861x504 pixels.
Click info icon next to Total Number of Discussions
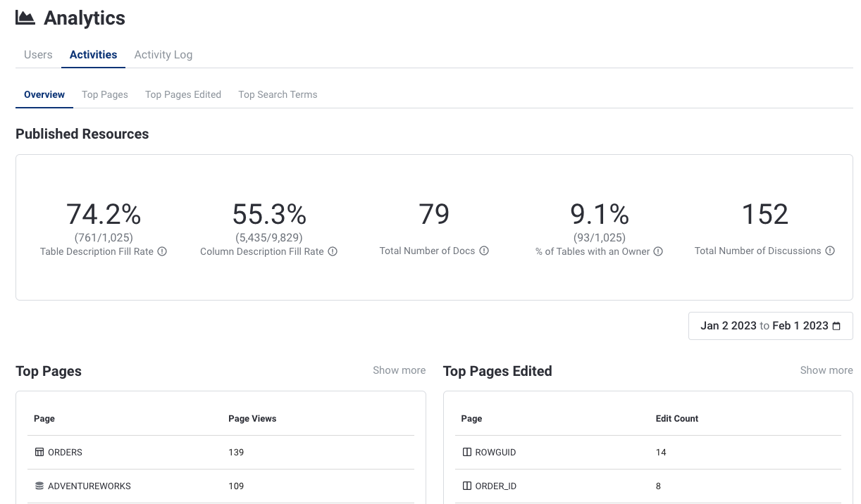(830, 251)
